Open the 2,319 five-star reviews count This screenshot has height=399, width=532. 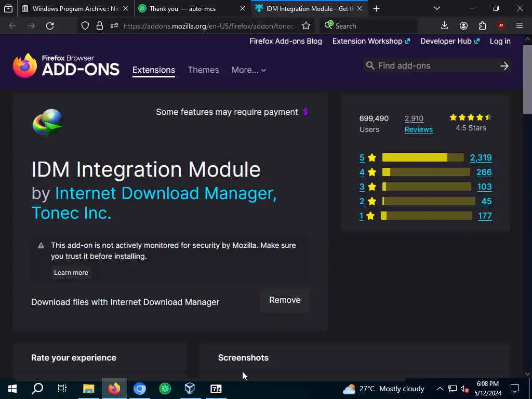[481, 157]
